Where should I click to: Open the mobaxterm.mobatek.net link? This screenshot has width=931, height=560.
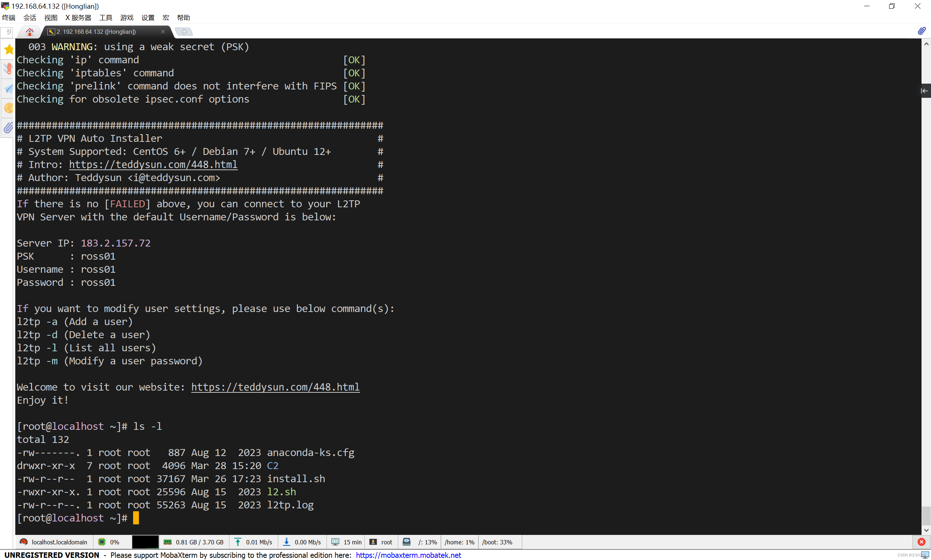pyautogui.click(x=408, y=555)
